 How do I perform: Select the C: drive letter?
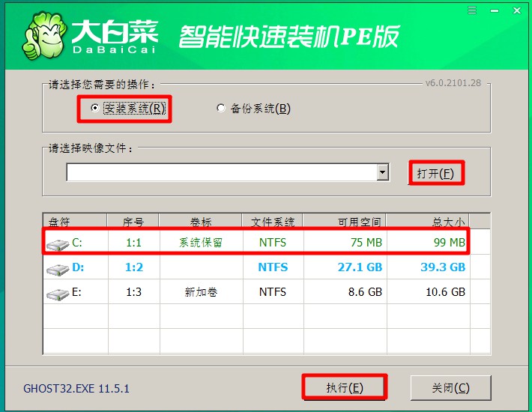point(77,243)
